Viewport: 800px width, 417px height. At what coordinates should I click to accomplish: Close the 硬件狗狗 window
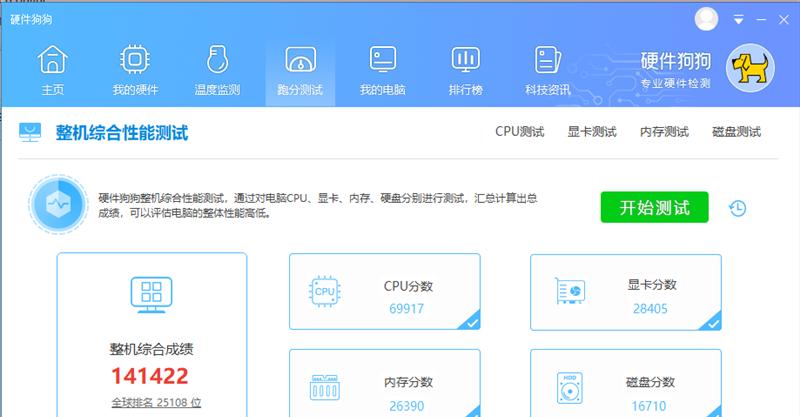(x=784, y=20)
